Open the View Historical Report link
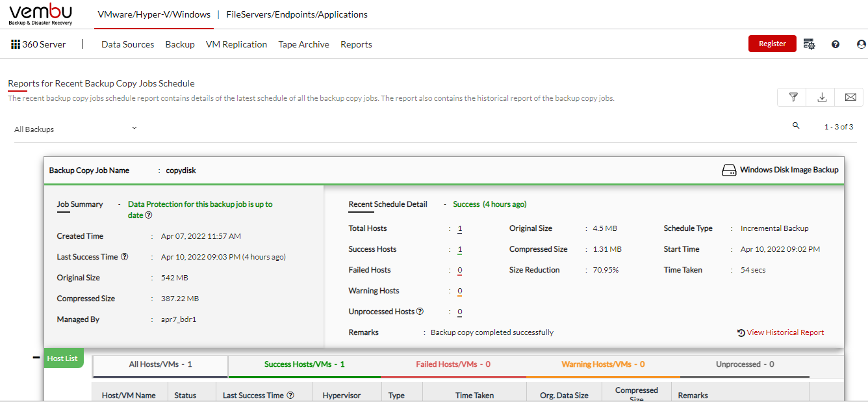Image resolution: width=868 pixels, height=402 pixels. tap(785, 332)
